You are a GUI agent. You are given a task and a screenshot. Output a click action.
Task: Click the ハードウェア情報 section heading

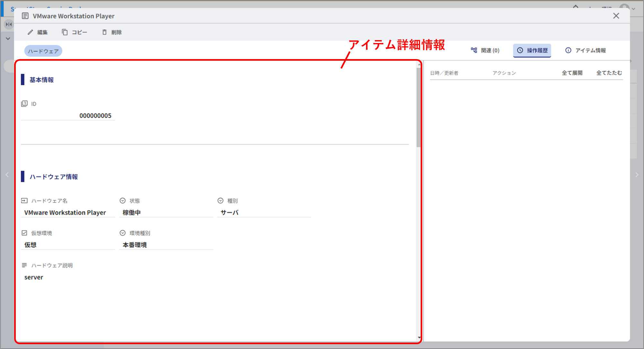coord(54,177)
